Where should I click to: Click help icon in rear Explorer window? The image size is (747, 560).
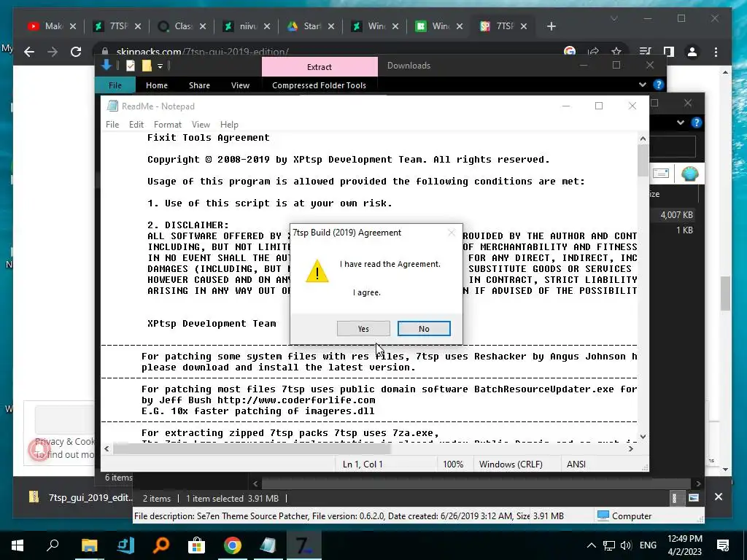(x=696, y=122)
